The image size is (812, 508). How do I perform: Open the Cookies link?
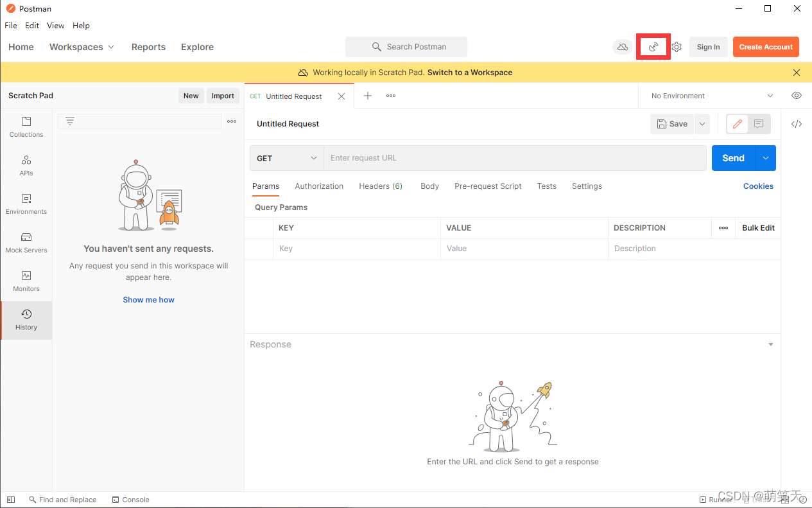pyautogui.click(x=758, y=186)
